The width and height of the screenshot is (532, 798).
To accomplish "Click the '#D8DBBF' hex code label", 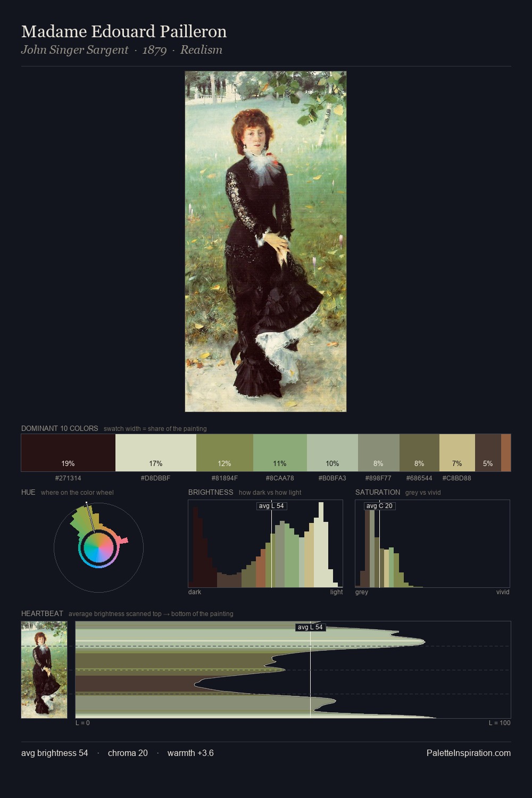I will (x=156, y=478).
